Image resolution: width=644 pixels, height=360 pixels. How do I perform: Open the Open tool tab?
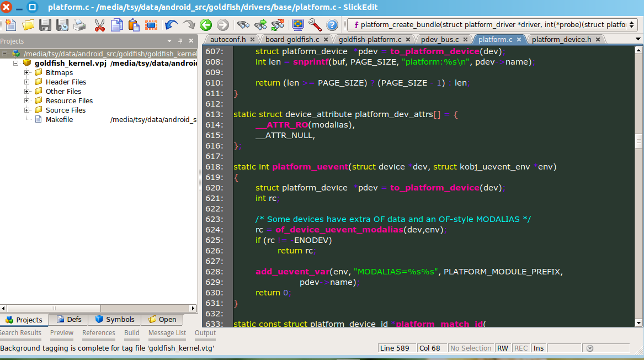[162, 319]
